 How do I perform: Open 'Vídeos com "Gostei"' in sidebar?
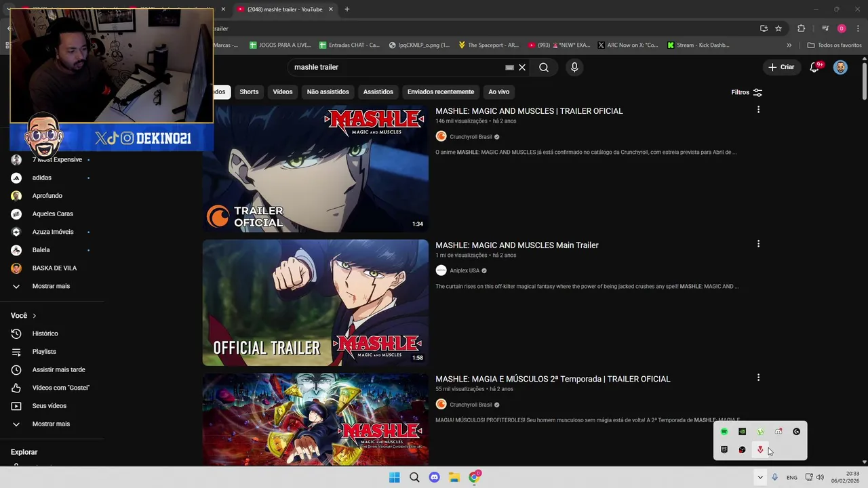[x=60, y=388]
